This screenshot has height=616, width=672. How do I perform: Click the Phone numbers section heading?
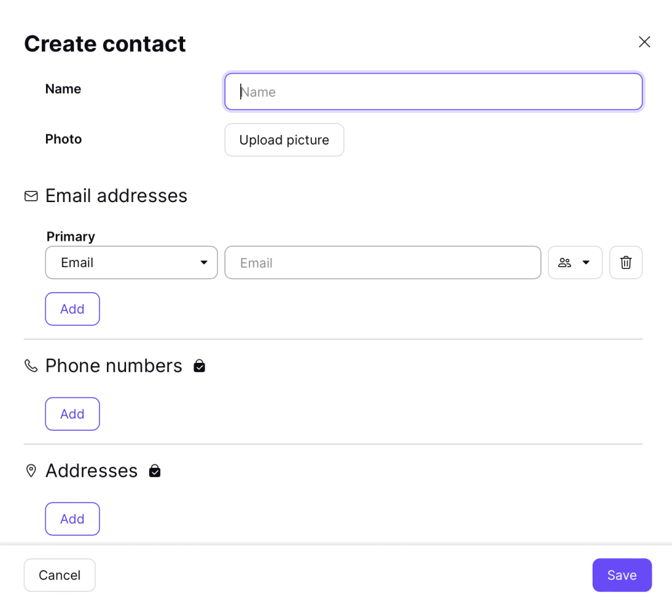click(x=114, y=366)
